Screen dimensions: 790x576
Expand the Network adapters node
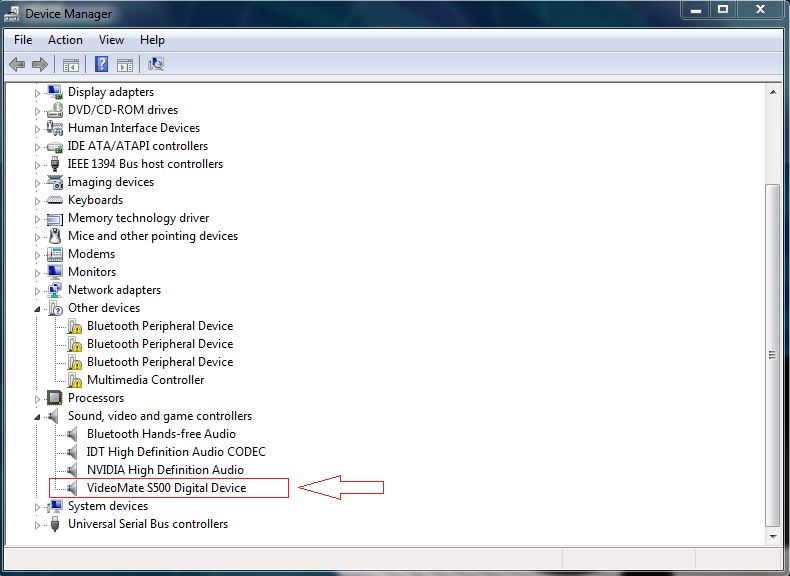click(37, 291)
